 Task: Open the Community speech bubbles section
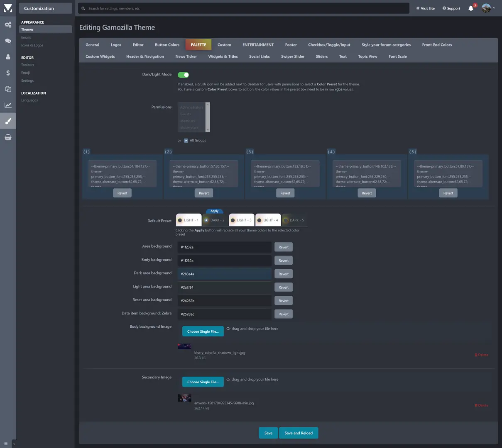[8, 41]
